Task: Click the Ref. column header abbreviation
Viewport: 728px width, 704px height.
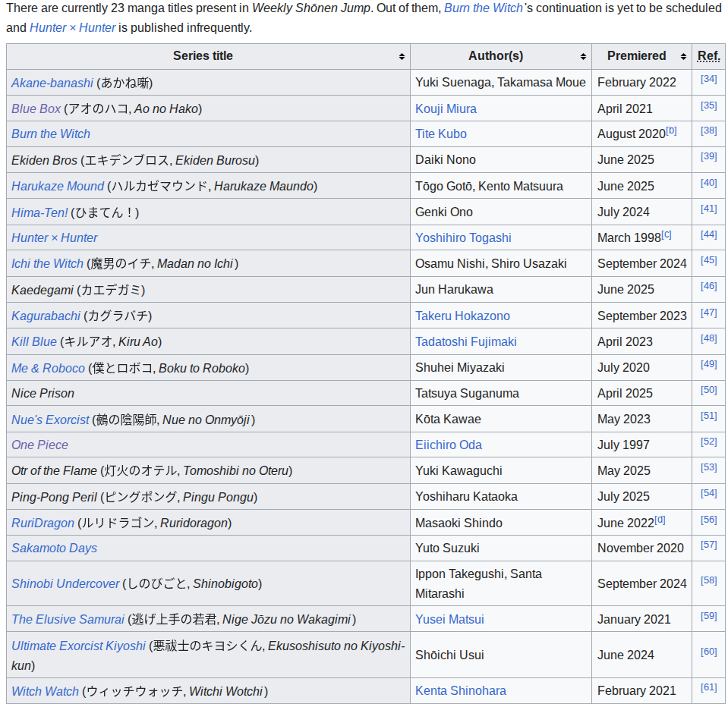Action: 708,56
